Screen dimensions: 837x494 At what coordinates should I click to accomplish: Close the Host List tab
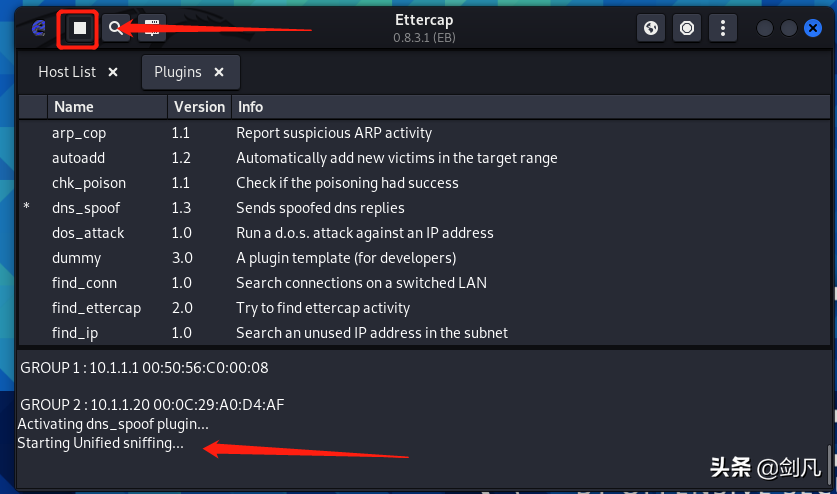113,72
